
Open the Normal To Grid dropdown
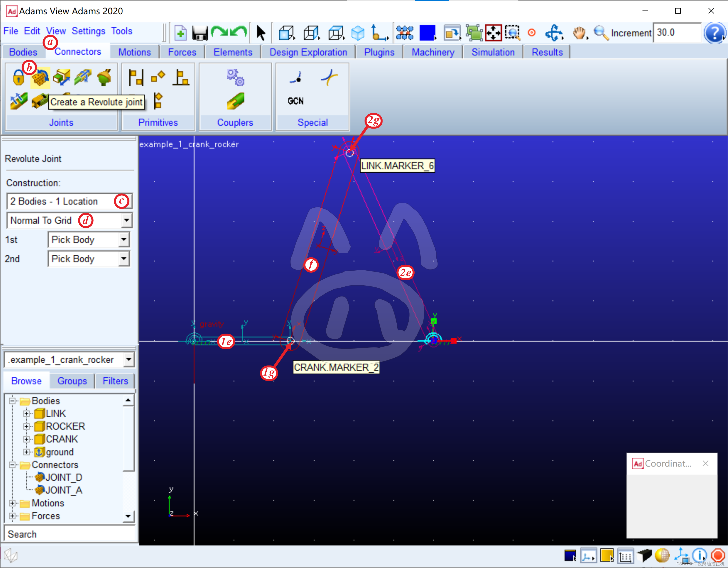126,220
